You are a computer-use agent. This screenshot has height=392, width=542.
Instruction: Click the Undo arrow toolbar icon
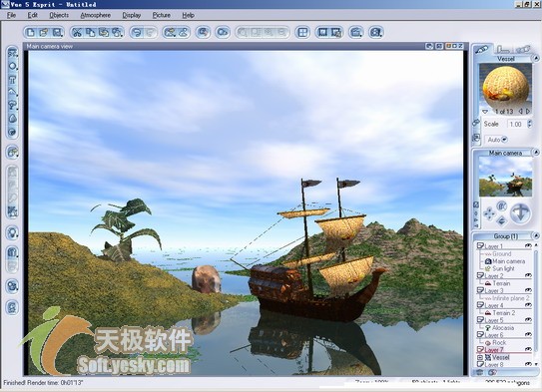click(137, 33)
